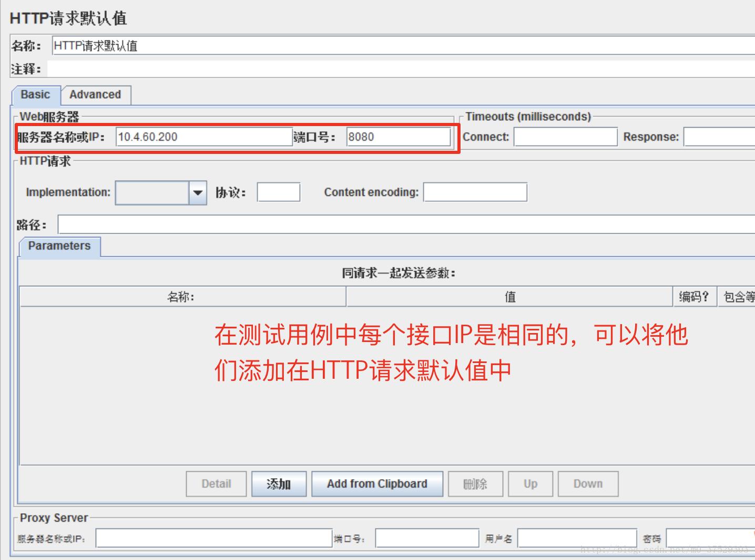Open the Implementation dropdown
755x560 pixels.
pyautogui.click(x=197, y=192)
